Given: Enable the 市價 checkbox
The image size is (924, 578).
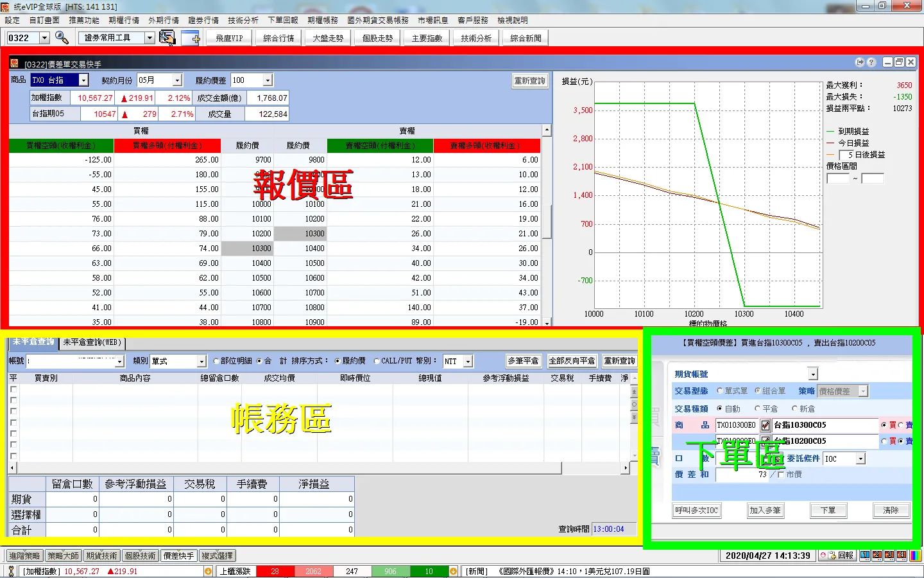Looking at the screenshot, I should coord(781,475).
